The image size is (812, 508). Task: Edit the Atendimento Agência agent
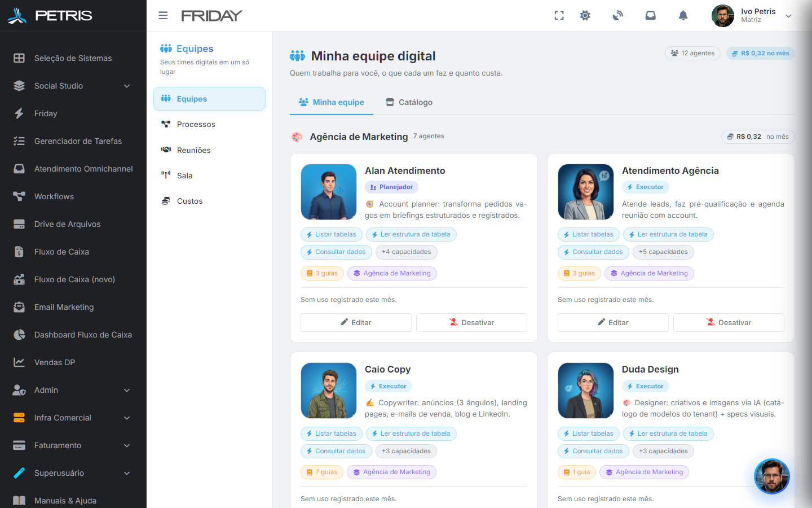pyautogui.click(x=613, y=322)
